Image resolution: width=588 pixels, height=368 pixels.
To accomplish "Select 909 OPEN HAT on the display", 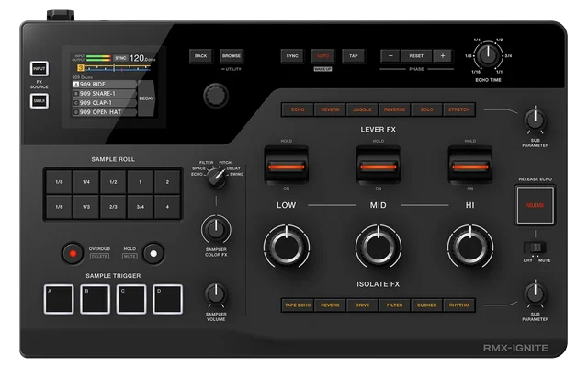I will (105, 112).
